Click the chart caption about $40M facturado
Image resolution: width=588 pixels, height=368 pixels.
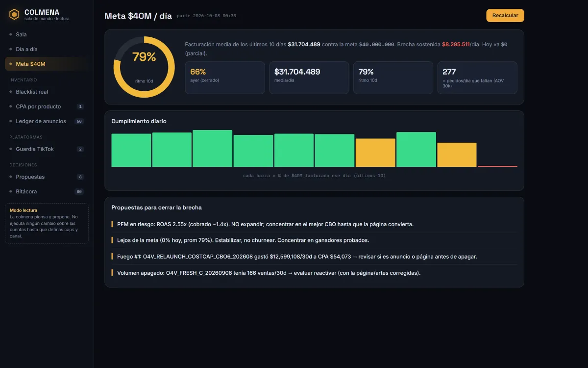point(314,175)
